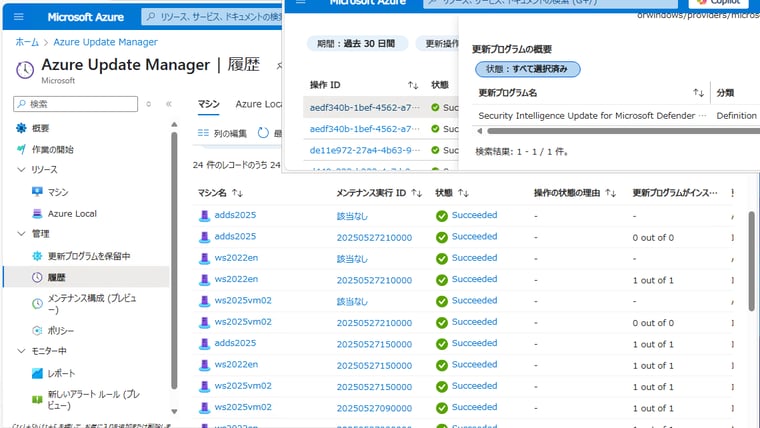Collapse the リソース section
Image resolution: width=760 pixels, height=428 pixels.
(21, 170)
